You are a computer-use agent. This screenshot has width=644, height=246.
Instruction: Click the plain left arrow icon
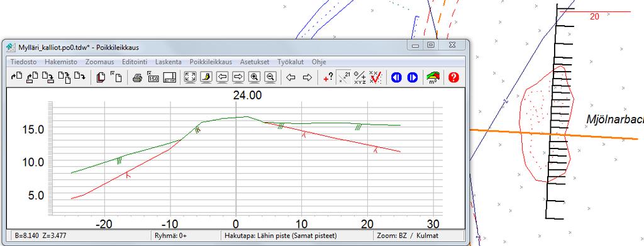(291, 77)
